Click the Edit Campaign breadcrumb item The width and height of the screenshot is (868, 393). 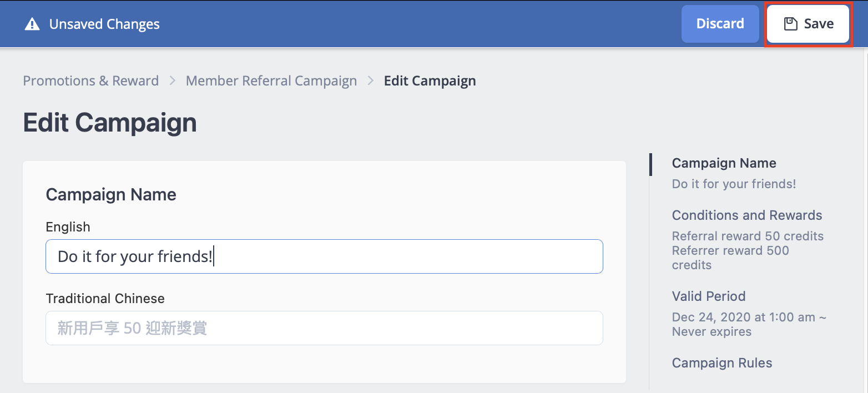[430, 80]
